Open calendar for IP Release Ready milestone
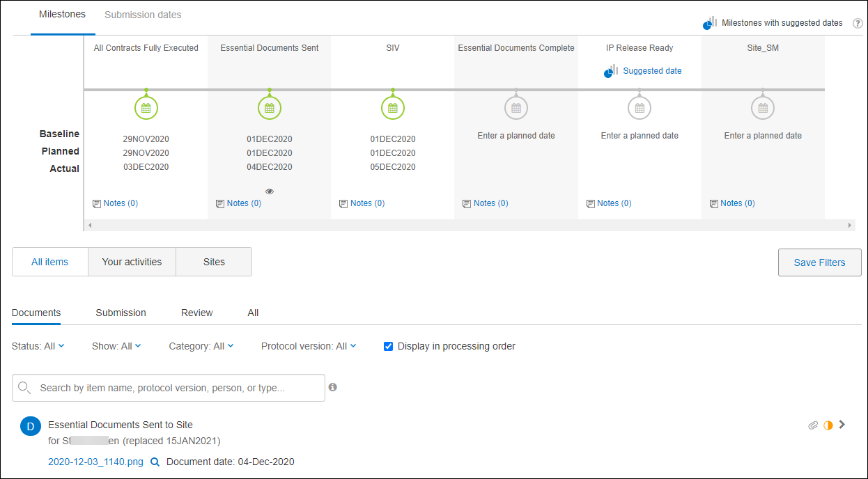 640,108
